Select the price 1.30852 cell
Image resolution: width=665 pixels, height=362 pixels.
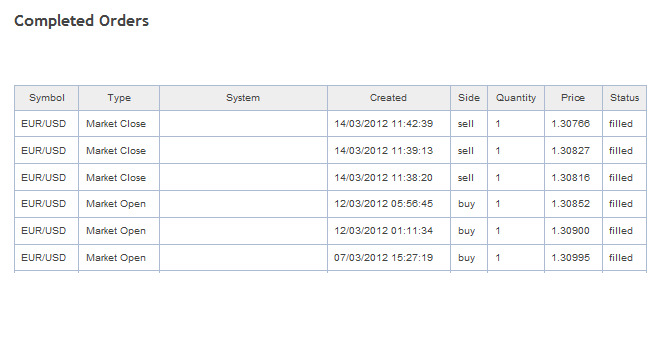(573, 204)
